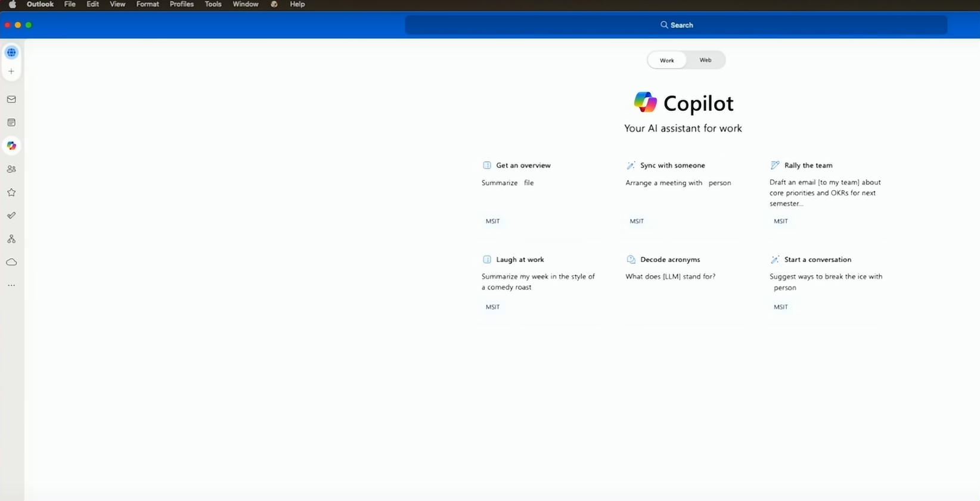Open the Profiles menu
The height and width of the screenshot is (501, 980).
pos(182,4)
